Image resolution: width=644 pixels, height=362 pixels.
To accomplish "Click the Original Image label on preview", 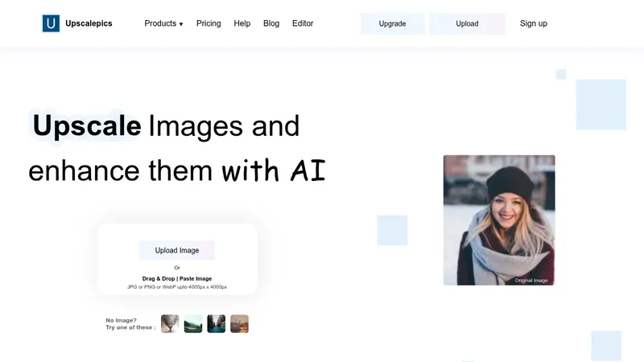I will click(x=531, y=280).
